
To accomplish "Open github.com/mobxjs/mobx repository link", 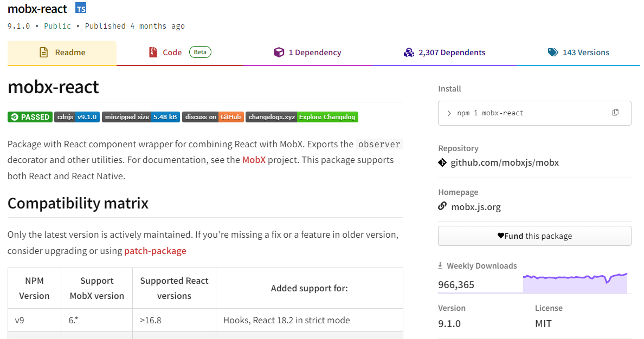I will (505, 162).
